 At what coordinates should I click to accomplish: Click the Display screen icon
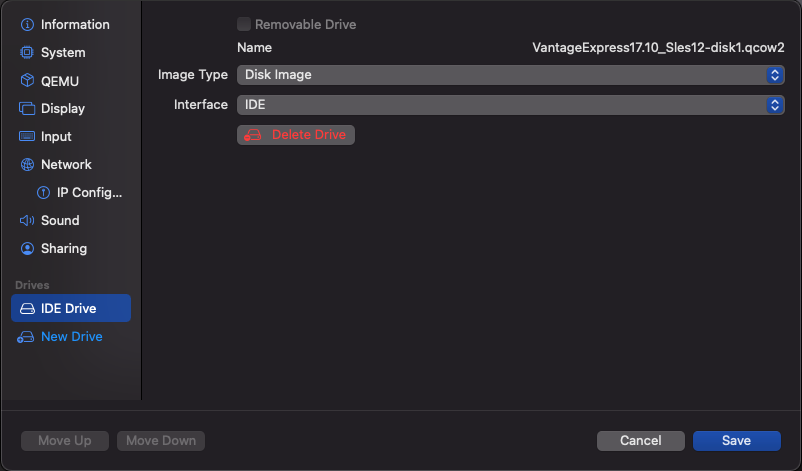click(x=27, y=108)
